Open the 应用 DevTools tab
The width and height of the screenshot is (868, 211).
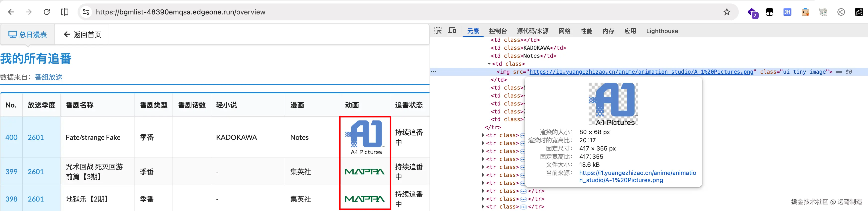pyautogui.click(x=630, y=31)
